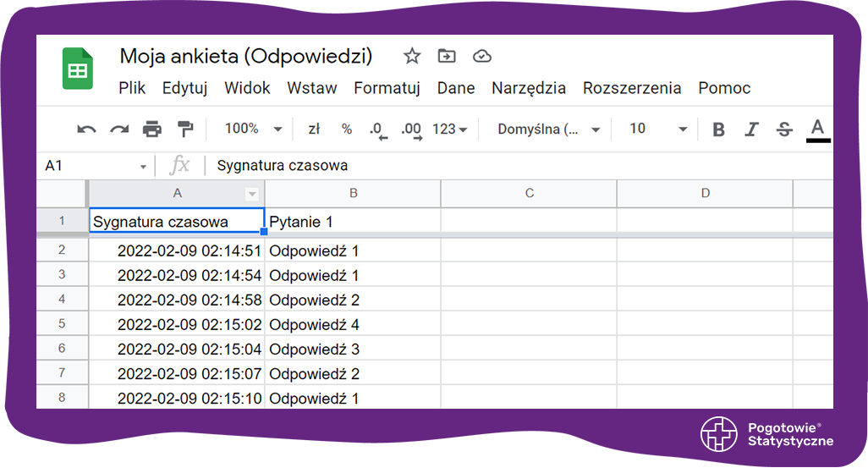Select cell B1 containing Pytanie 1

pyautogui.click(x=352, y=222)
